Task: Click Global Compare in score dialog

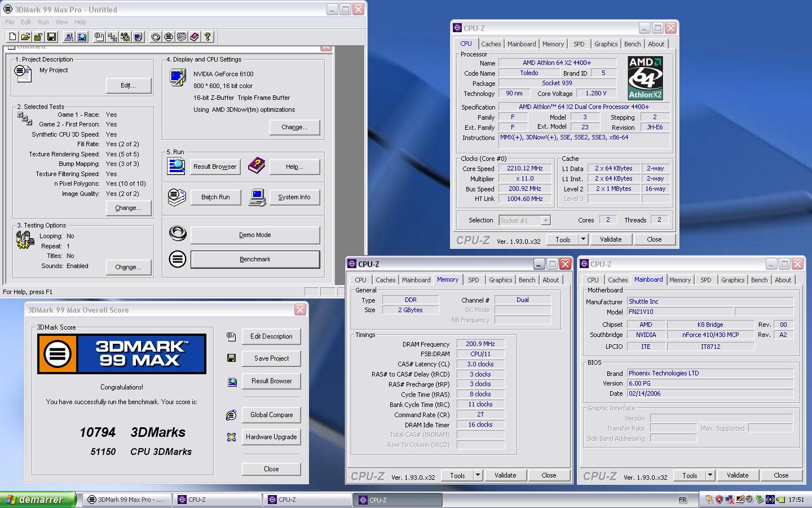Action: tap(271, 415)
